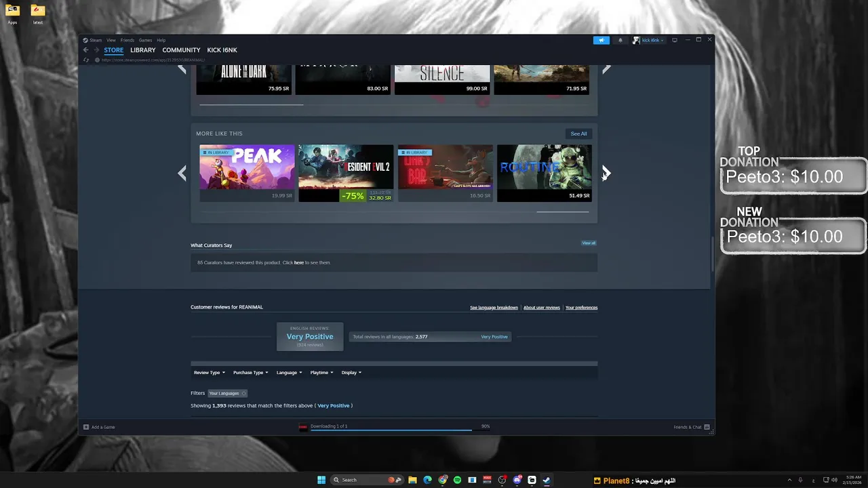Open Google Chrome from taskbar
This screenshot has height=488, width=868.
pyautogui.click(x=442, y=480)
